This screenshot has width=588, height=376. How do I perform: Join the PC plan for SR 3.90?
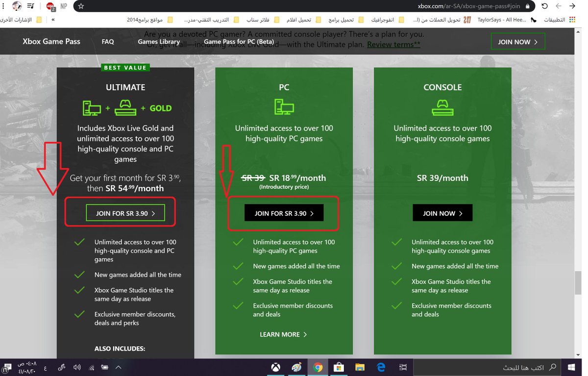284,213
